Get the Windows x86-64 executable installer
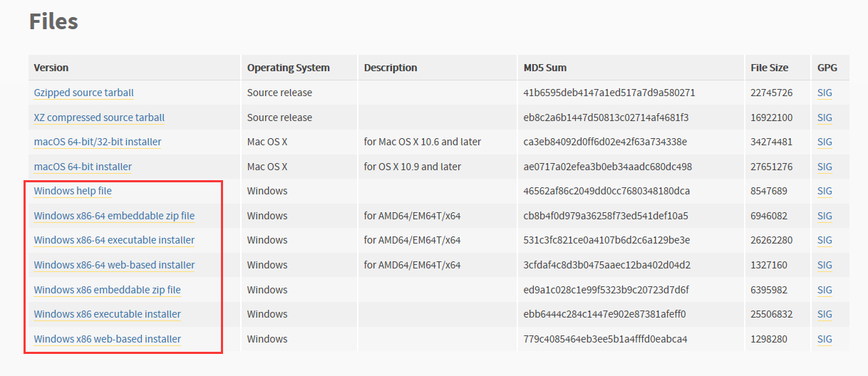 tap(114, 240)
